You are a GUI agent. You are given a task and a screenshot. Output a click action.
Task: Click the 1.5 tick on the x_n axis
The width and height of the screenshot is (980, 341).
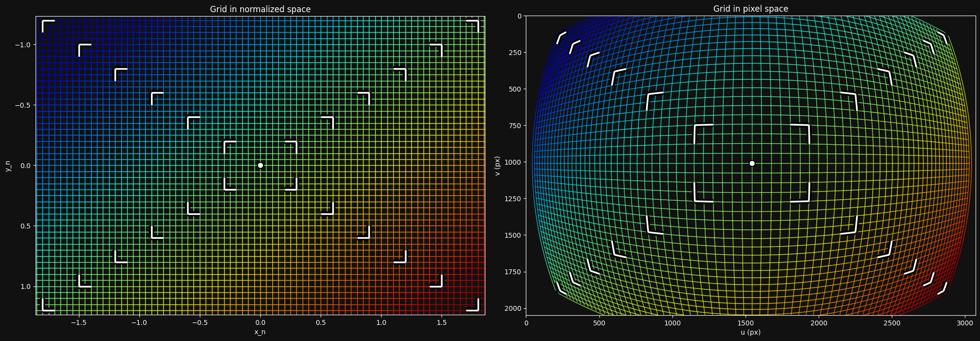coord(442,322)
